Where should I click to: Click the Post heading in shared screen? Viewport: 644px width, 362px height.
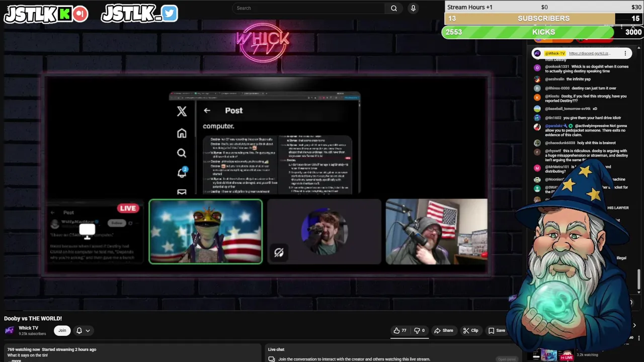point(234,111)
